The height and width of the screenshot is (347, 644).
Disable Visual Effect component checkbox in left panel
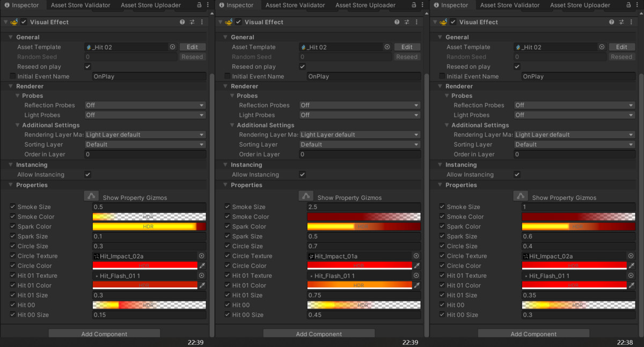pos(24,22)
